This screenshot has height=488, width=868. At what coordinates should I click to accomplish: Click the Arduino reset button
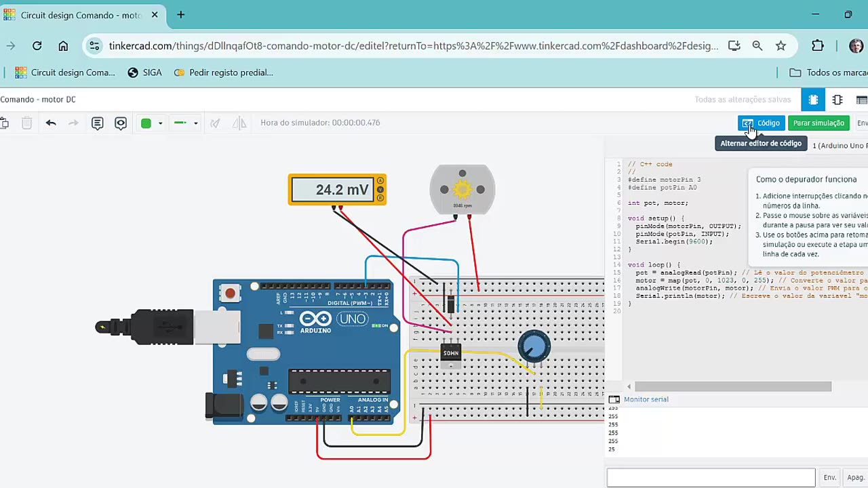tap(231, 293)
